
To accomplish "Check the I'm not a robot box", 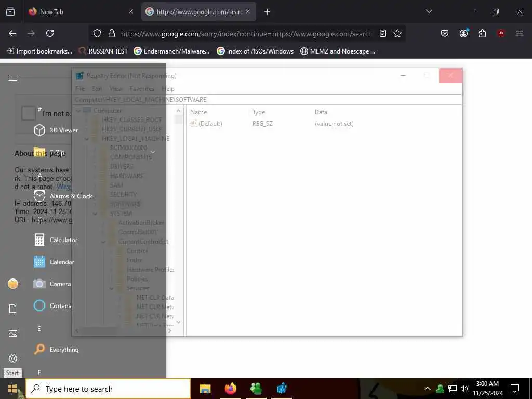I will point(29,113).
